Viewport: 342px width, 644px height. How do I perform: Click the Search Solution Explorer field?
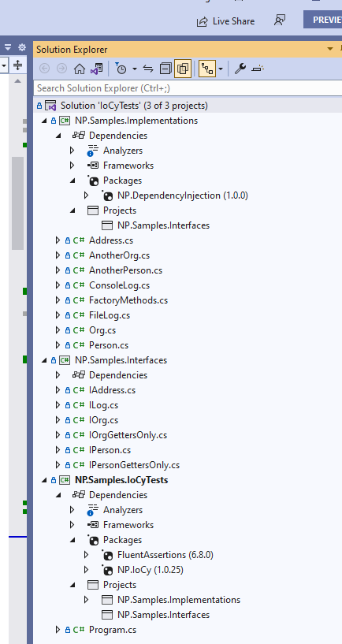[188, 88]
